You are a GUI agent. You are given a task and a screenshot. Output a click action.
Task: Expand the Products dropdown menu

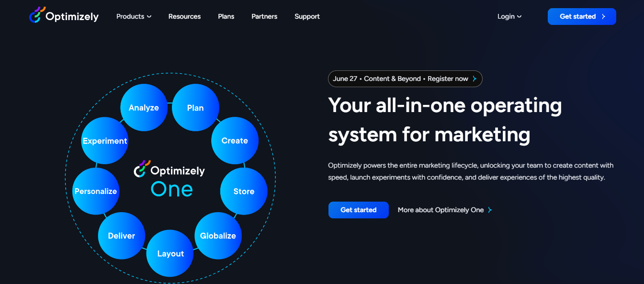click(x=134, y=16)
